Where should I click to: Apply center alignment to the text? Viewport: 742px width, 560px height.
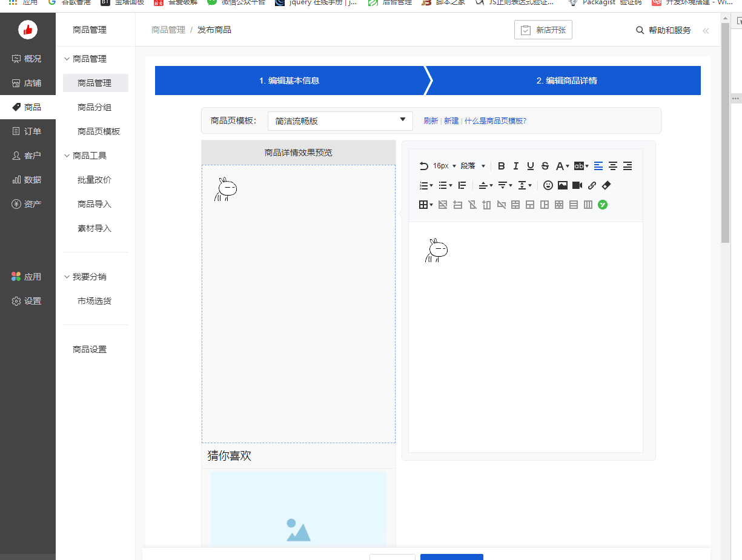[x=613, y=165]
